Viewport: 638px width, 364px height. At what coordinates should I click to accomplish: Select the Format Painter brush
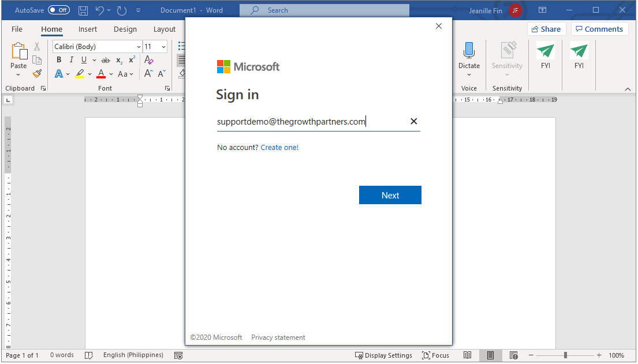37,74
